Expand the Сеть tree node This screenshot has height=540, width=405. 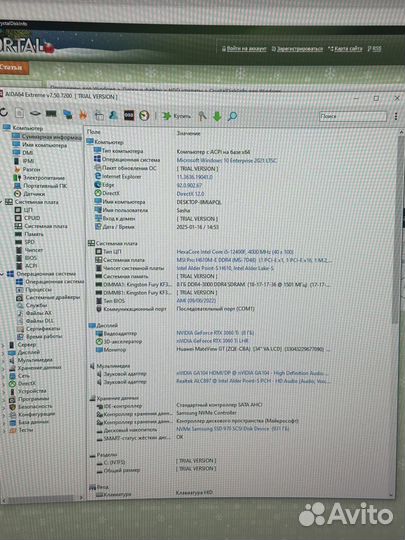(3, 376)
